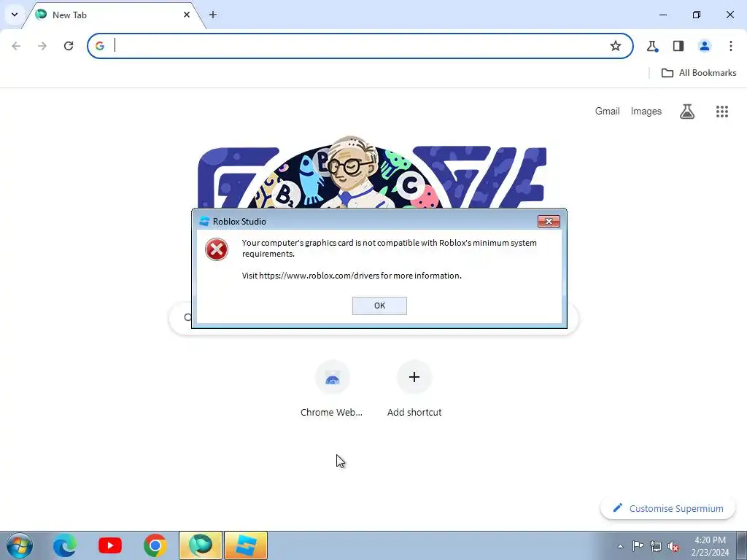Focus the browser address bar
This screenshot has width=747, height=560.
pos(360,46)
